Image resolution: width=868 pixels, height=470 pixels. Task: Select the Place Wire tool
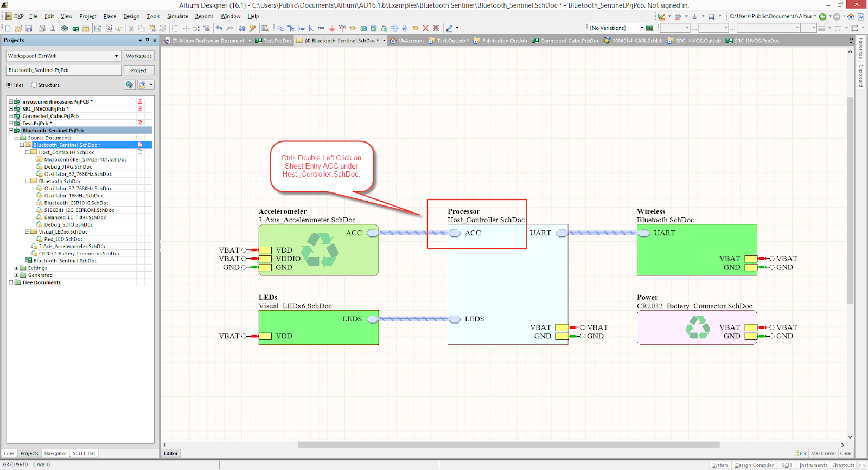click(x=280, y=28)
